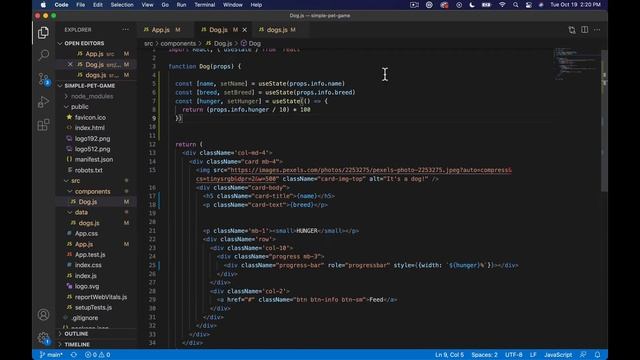This screenshot has width=640, height=360.
Task: Click the main branch indicator in status bar
Action: tap(51, 355)
